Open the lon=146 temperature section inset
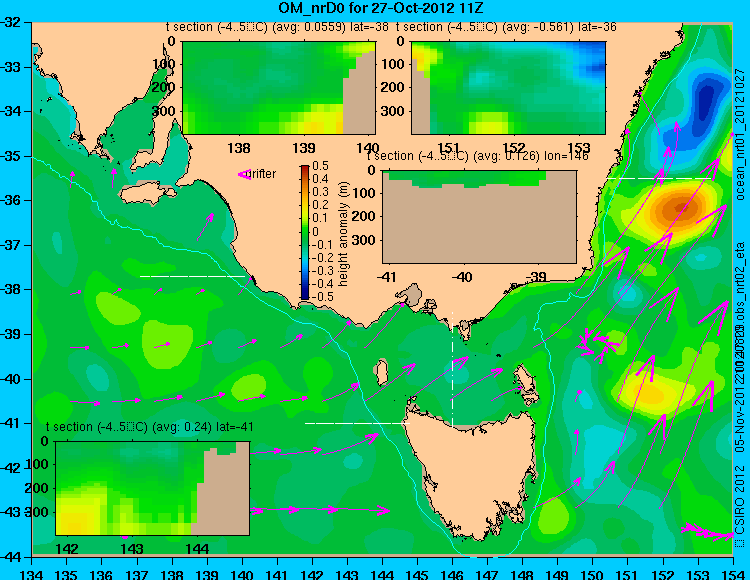Image resolution: width=750 pixels, height=580 pixels. pos(479,217)
